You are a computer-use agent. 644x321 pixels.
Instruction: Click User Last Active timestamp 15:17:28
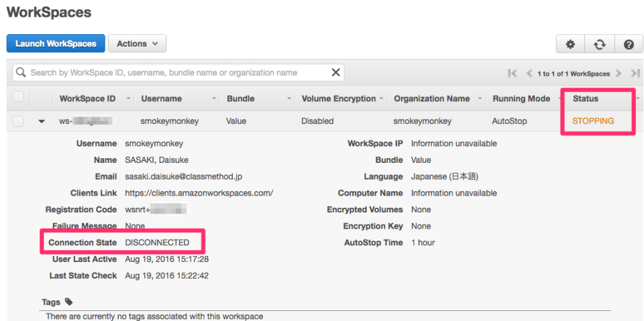167,259
